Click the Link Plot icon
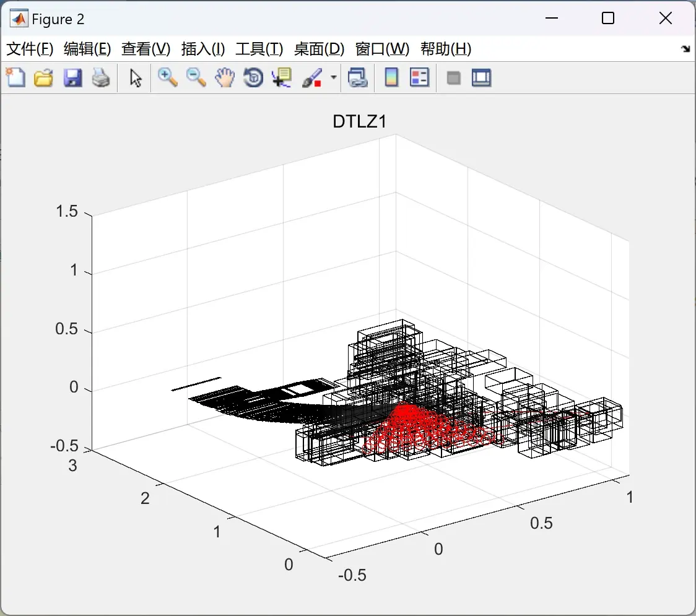The image size is (696, 616). [358, 78]
